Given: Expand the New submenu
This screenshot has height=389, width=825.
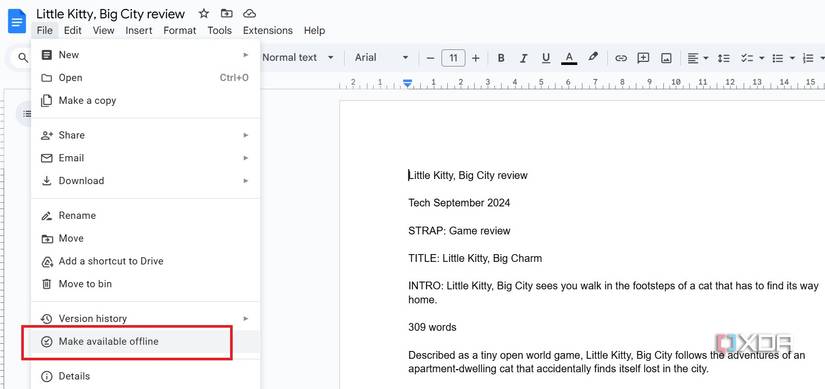Looking at the screenshot, I should [145, 55].
